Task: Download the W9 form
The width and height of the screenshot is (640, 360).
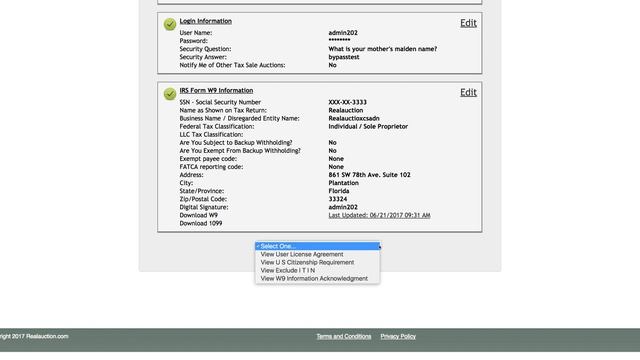Action: (199, 215)
